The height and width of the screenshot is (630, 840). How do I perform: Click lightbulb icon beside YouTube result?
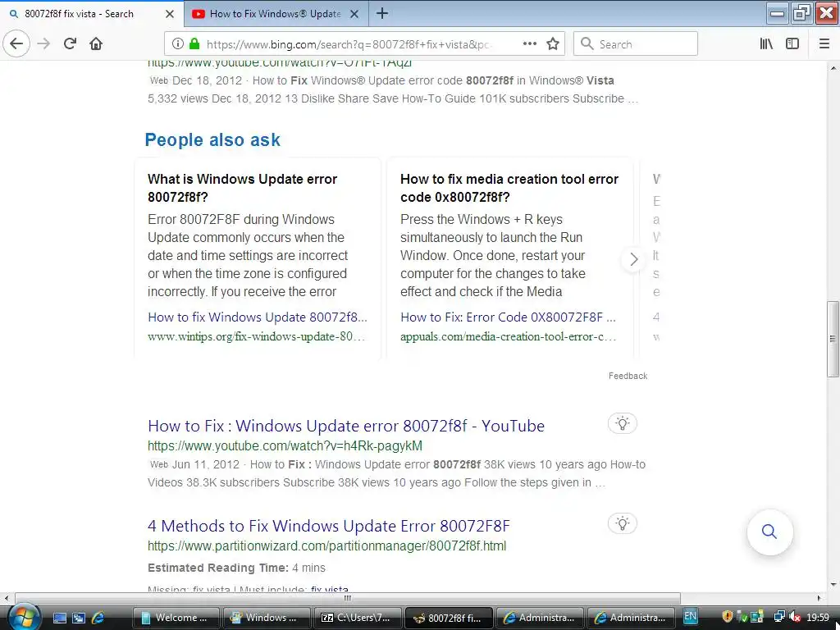[x=622, y=424]
